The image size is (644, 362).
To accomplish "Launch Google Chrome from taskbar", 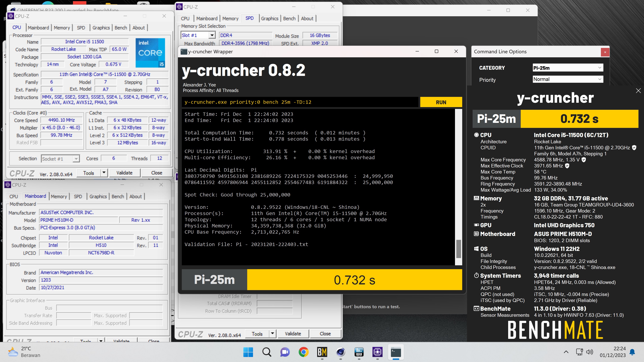I will tap(303, 352).
